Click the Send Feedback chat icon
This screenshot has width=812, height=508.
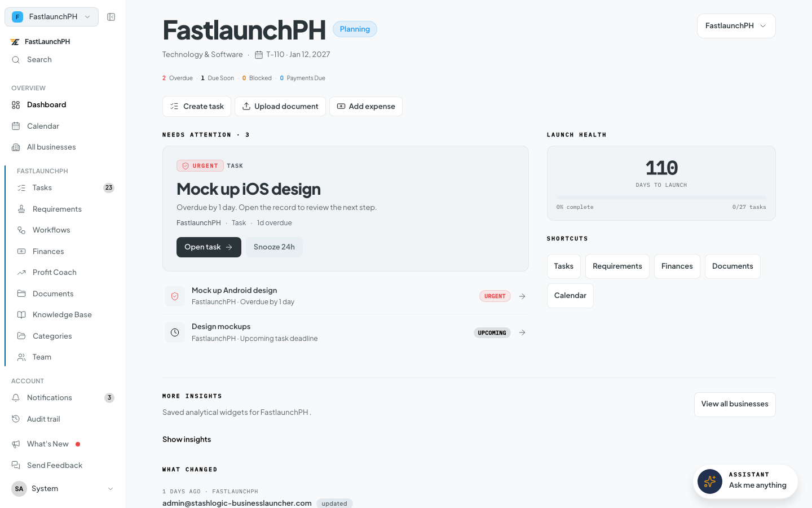coord(16,465)
